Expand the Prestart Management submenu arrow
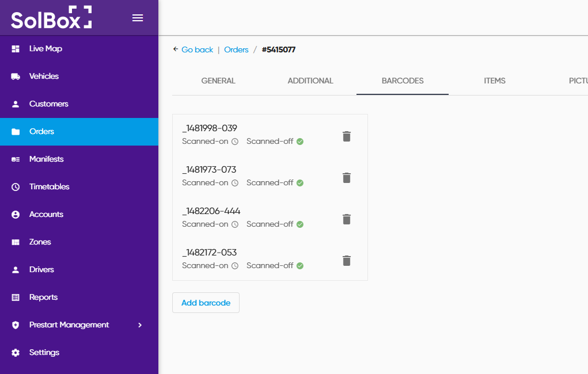 click(139, 325)
